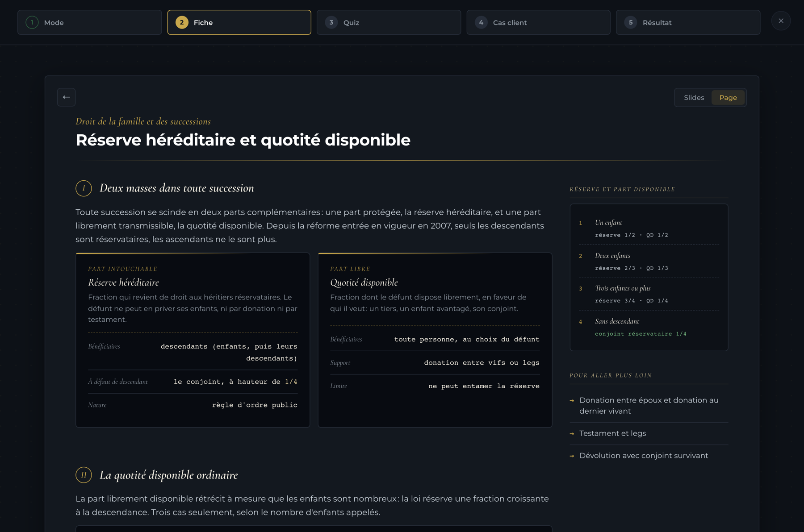Select the Fiche step tab
Image resolution: width=804 pixels, height=532 pixels.
(239, 22)
